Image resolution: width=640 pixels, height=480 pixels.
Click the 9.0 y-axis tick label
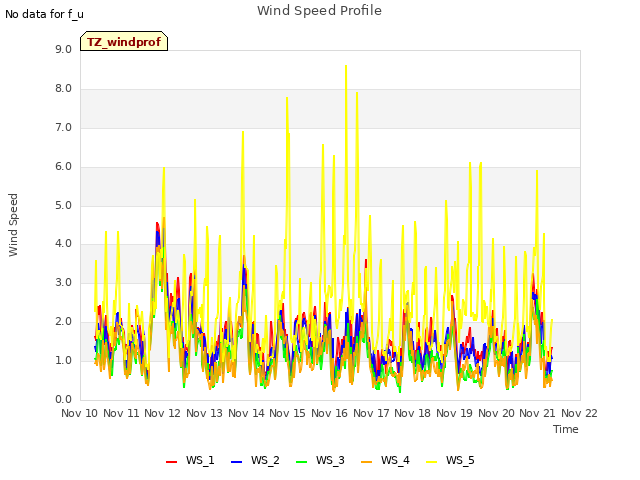[x=63, y=50]
